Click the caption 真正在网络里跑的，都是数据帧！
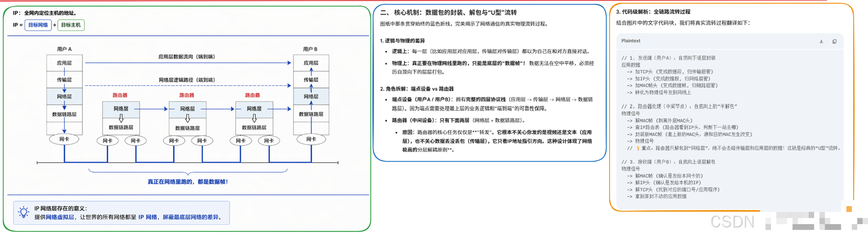868x236 pixels. 188,182
